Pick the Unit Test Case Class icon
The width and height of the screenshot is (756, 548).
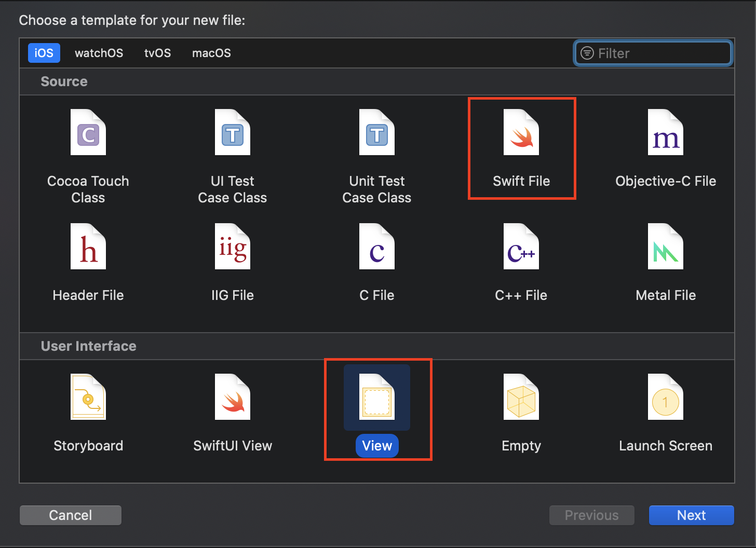[x=377, y=132]
